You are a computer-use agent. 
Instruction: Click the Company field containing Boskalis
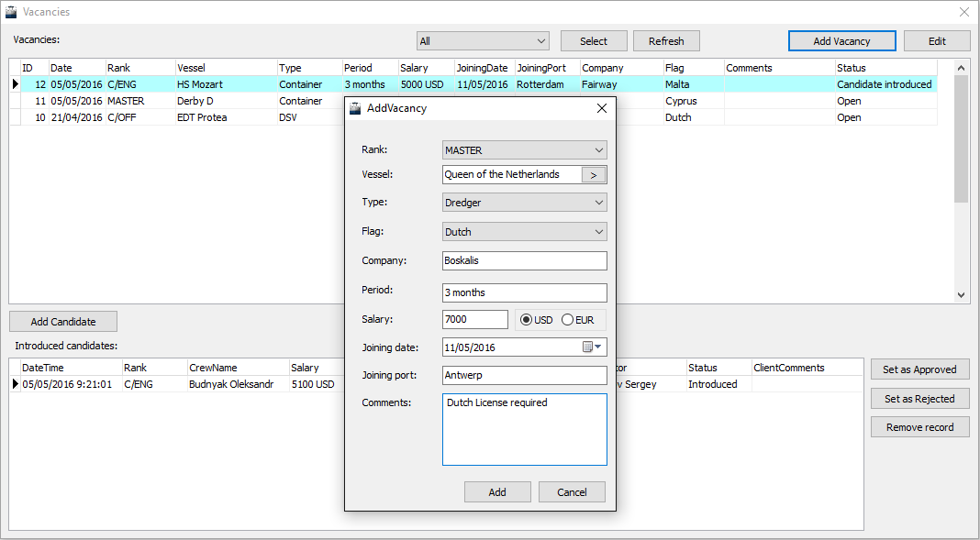(524, 261)
